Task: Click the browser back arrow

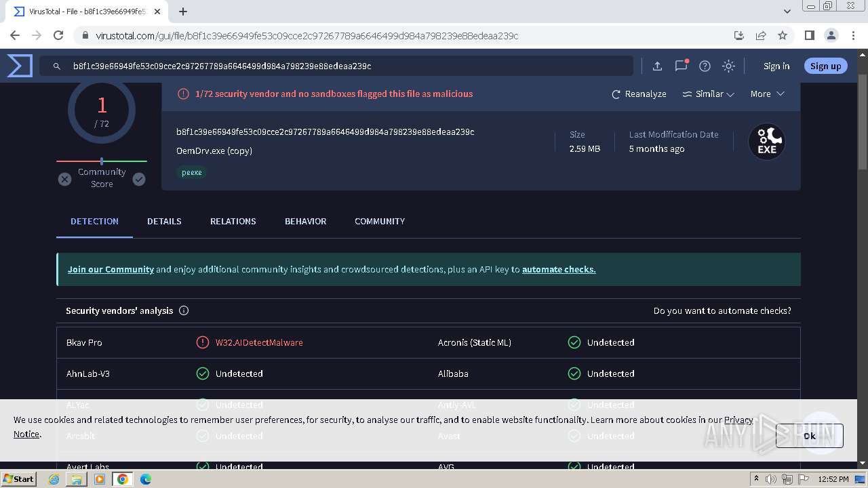Action: point(15,35)
